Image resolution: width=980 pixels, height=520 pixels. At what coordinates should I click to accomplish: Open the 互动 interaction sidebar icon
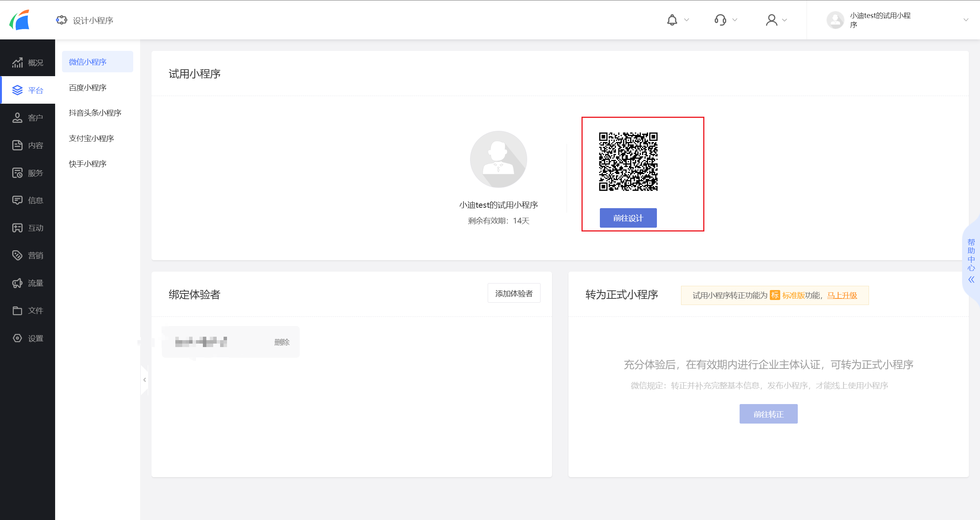(17, 228)
